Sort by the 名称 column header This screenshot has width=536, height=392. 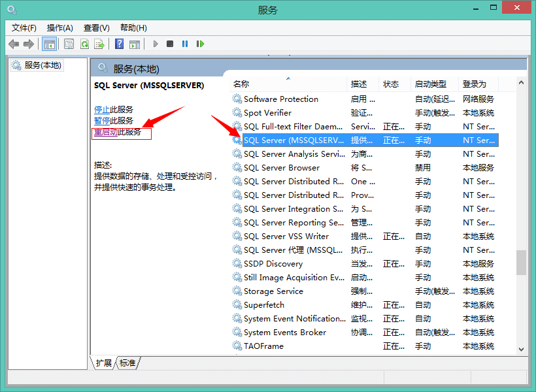click(x=289, y=84)
